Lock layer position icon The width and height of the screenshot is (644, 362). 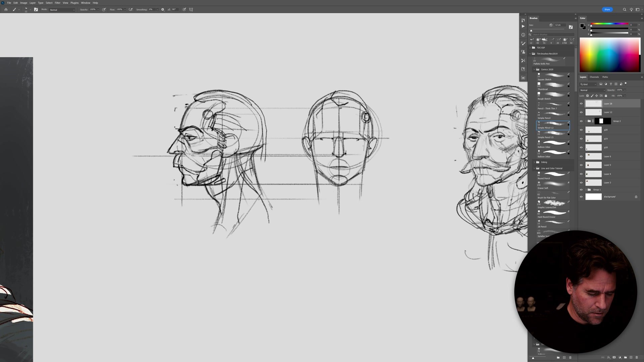pos(596,96)
